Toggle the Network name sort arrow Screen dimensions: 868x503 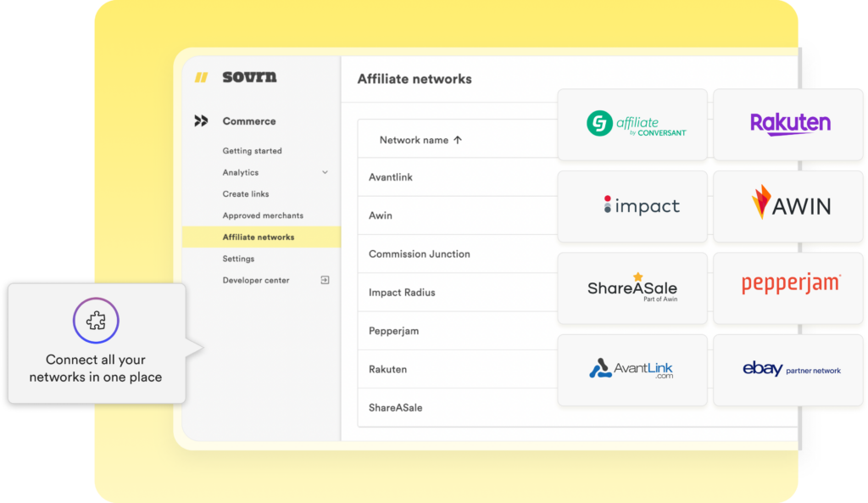point(458,140)
